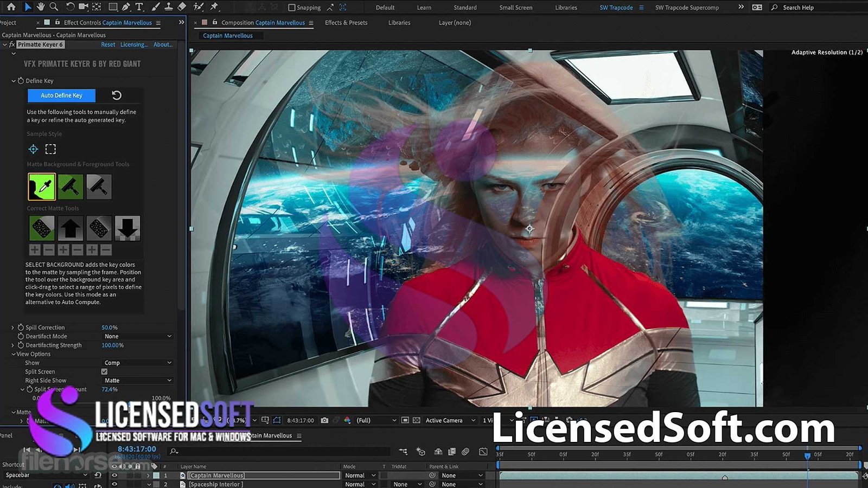868x488 pixels.
Task: Switch to the Default workspace
Action: pyautogui.click(x=385, y=8)
